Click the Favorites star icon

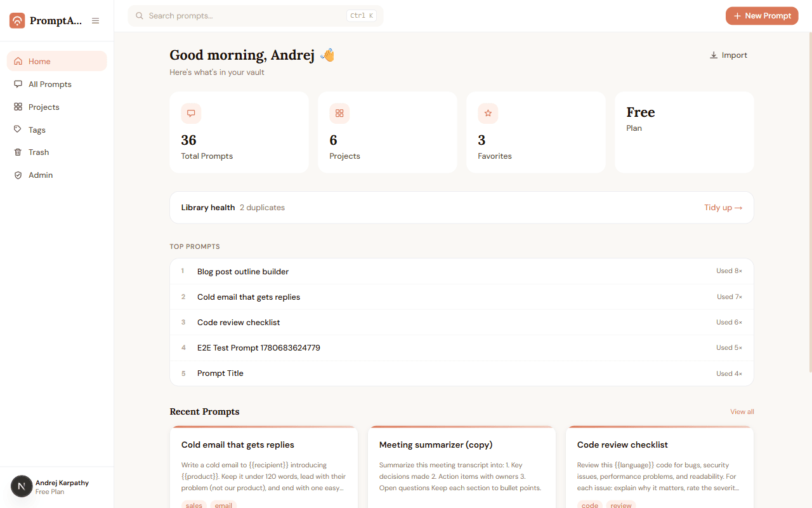tap(488, 114)
